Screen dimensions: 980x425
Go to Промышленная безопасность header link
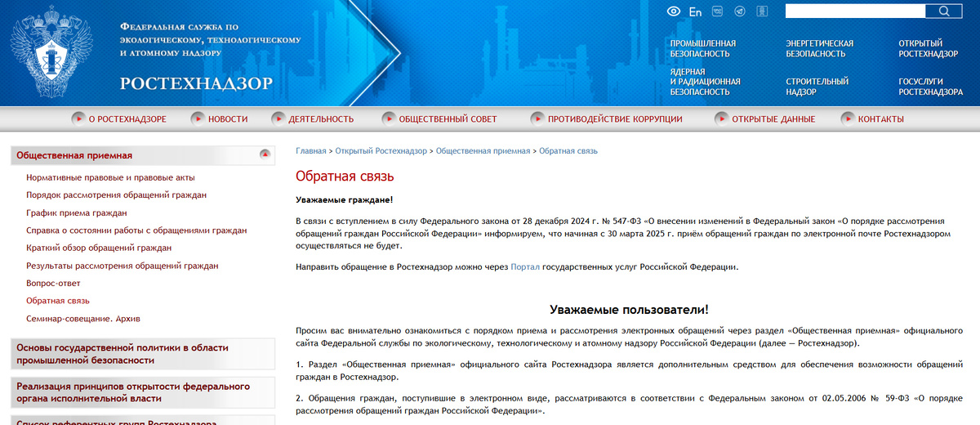coord(703,48)
